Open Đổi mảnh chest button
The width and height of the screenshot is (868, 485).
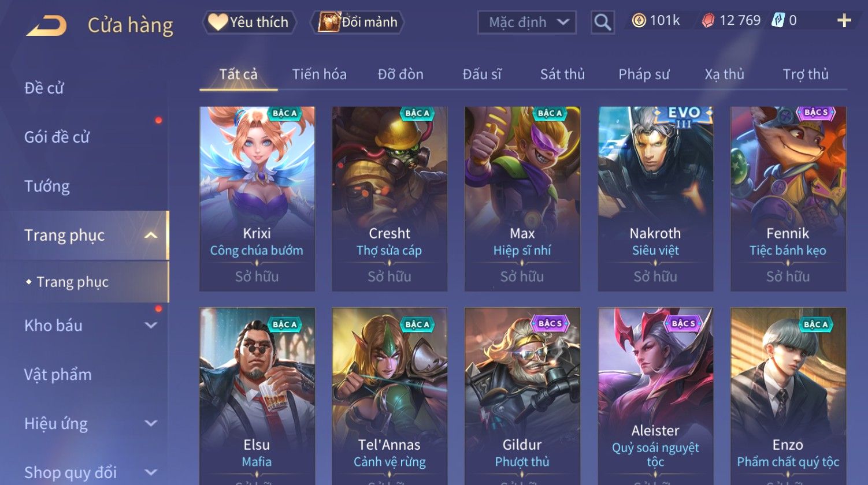point(357,22)
